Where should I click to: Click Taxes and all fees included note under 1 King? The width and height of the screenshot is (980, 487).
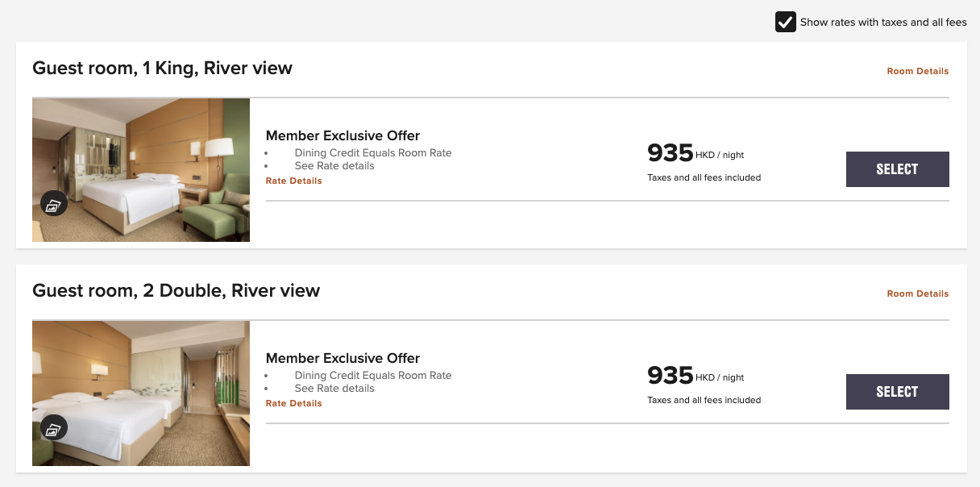pos(704,177)
